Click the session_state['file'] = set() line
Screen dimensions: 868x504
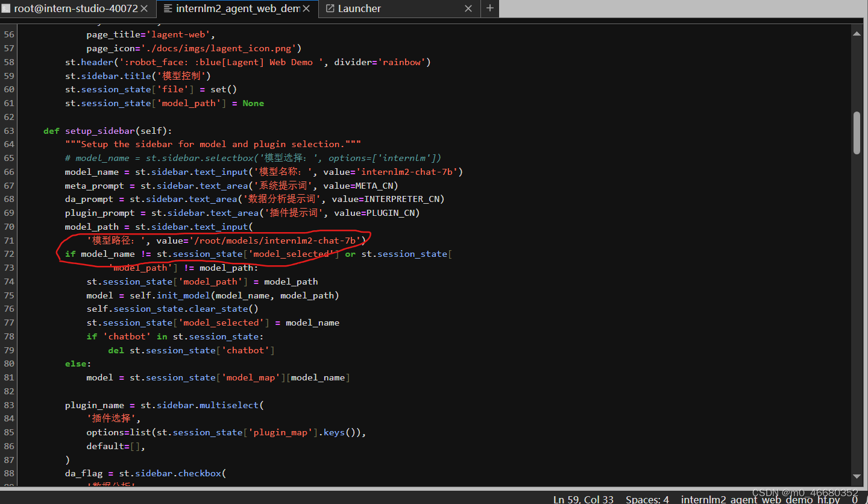point(151,90)
